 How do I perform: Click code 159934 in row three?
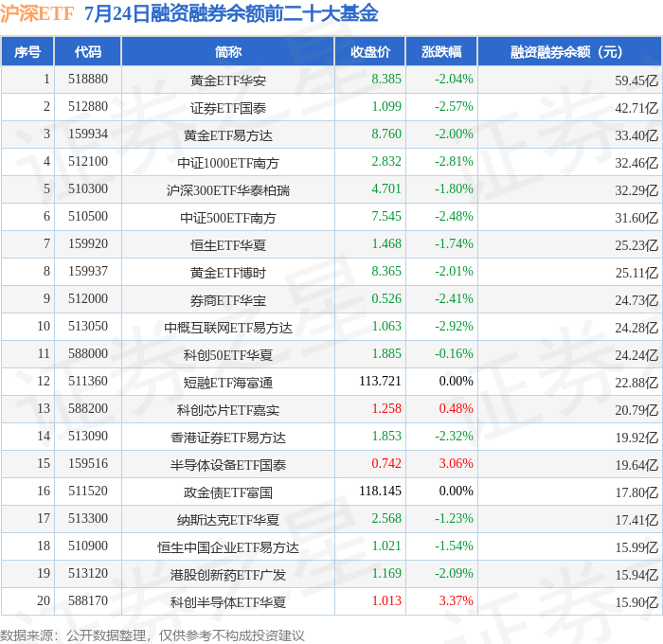point(88,134)
